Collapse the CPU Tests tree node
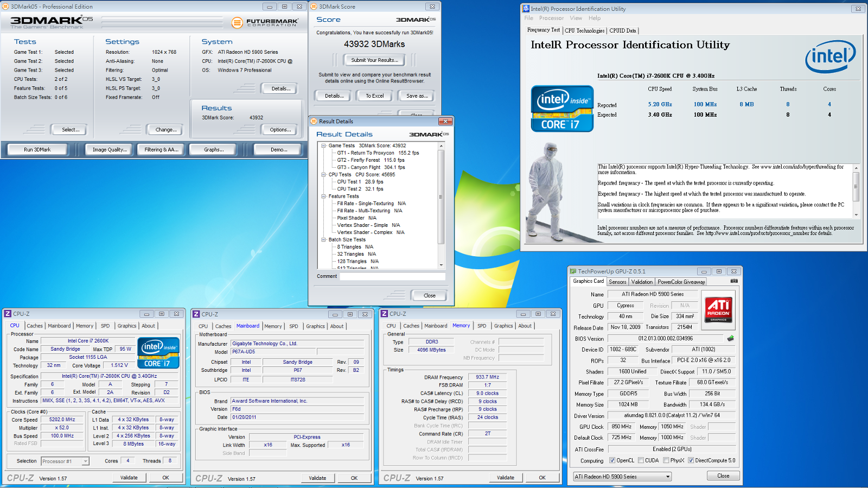The height and width of the screenshot is (488, 868). click(x=323, y=175)
